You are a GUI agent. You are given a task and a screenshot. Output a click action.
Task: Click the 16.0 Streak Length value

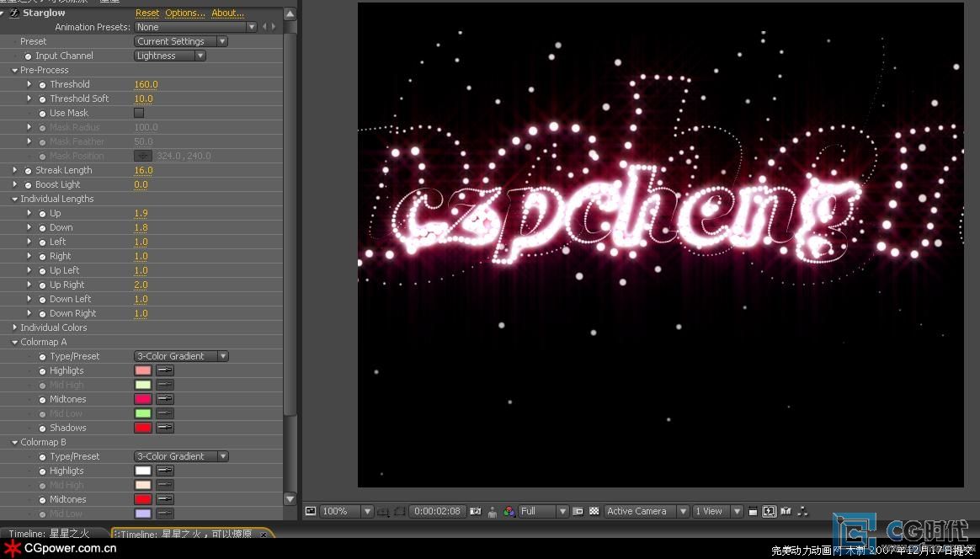pos(143,170)
